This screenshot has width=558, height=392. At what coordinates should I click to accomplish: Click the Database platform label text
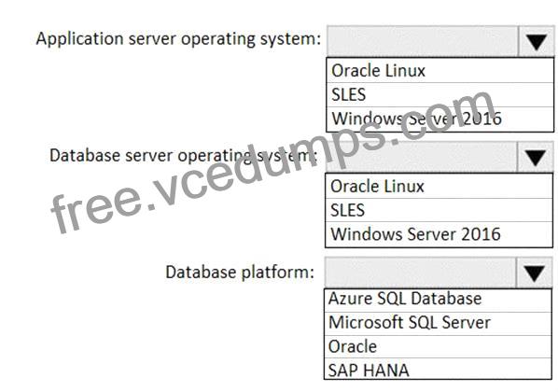pyautogui.click(x=240, y=272)
